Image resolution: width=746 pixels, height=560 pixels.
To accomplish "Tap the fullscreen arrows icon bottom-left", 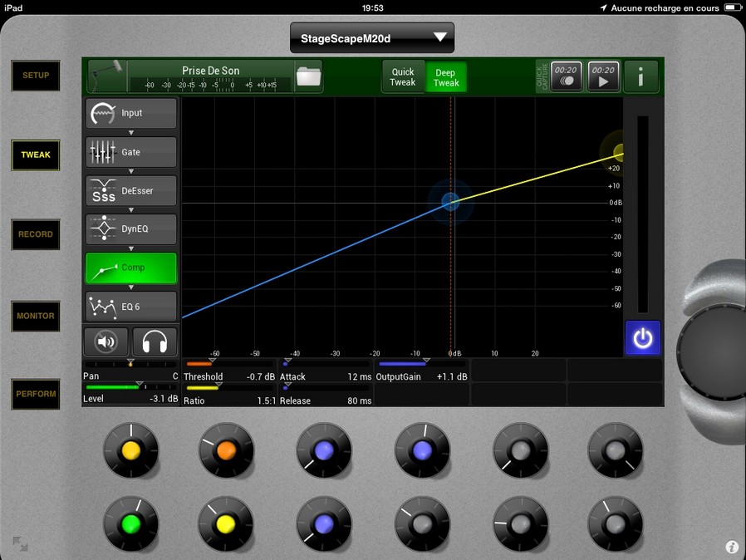I will (20, 544).
